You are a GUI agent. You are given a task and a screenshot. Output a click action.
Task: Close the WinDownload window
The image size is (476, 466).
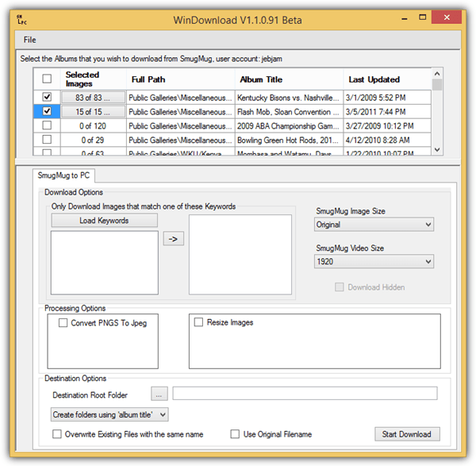click(447, 17)
